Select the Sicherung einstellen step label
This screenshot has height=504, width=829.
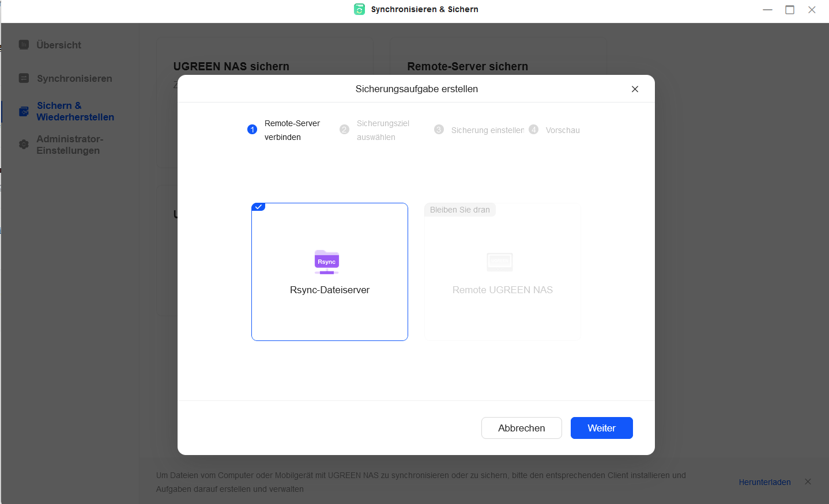coord(488,130)
